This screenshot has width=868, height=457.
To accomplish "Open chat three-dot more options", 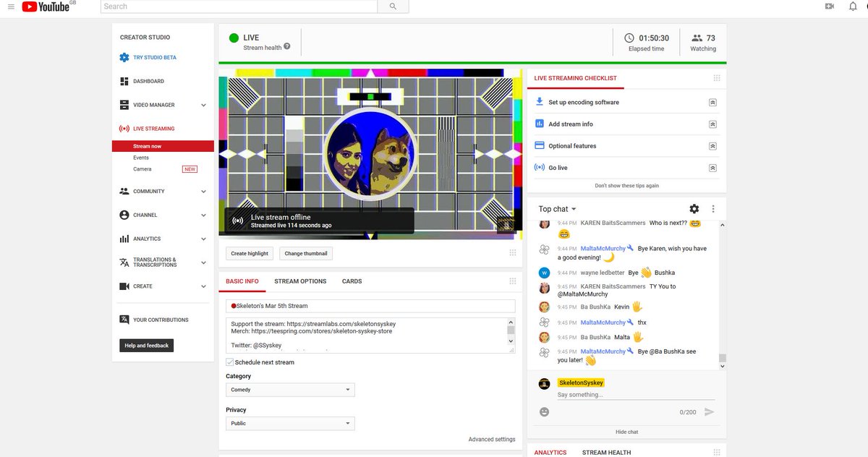I will 713,209.
